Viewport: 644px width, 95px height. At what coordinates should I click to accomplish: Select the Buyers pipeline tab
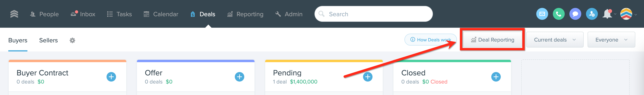click(x=18, y=40)
